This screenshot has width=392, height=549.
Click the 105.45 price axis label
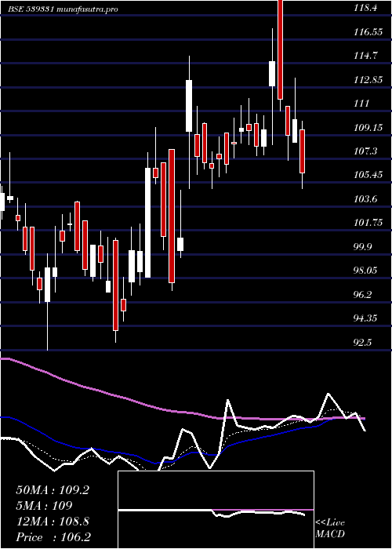(368, 175)
